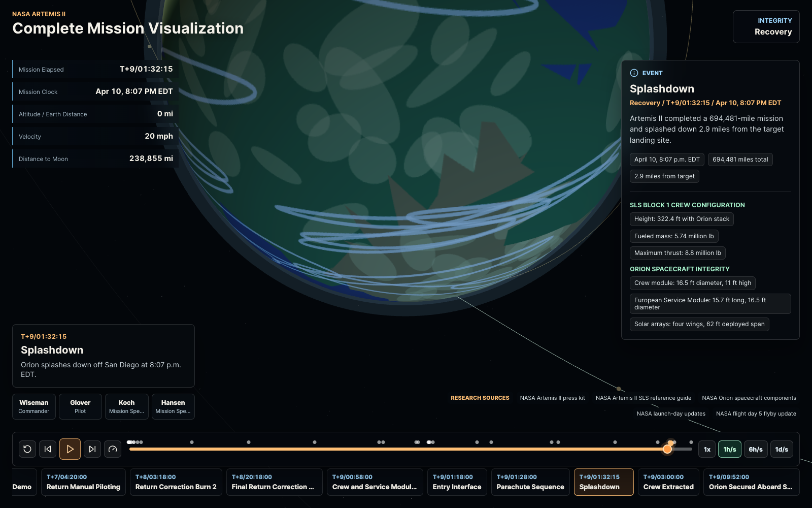
Task: Select crew member Glover, Pilot
Action: pyautogui.click(x=80, y=406)
